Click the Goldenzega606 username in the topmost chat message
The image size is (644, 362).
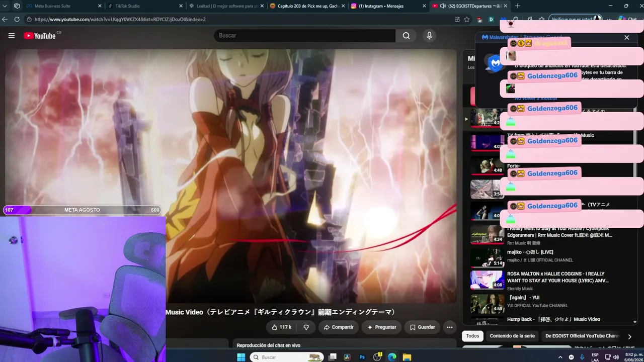552,75
